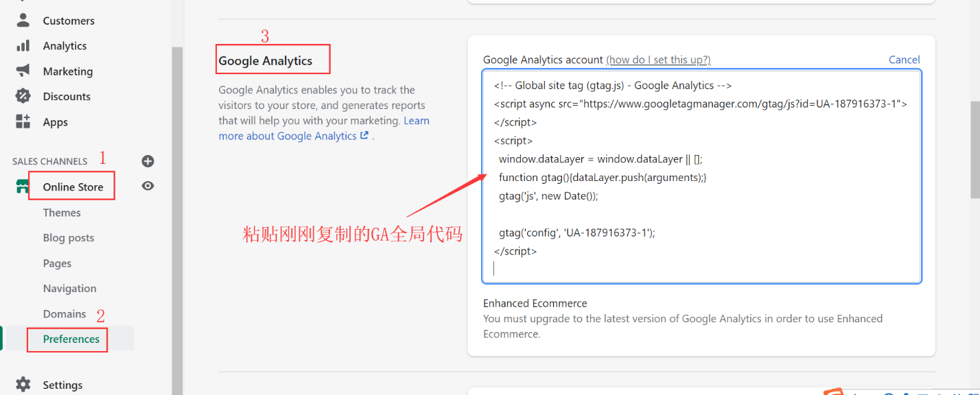980x395 pixels.
Task: Click the Online Store storefront icon
Action: [23, 187]
